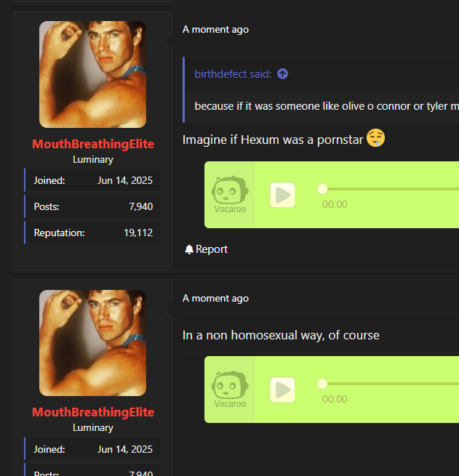The width and height of the screenshot is (459, 476).
Task: Click the first post's Reputation value 19,112
Action: [x=138, y=233]
